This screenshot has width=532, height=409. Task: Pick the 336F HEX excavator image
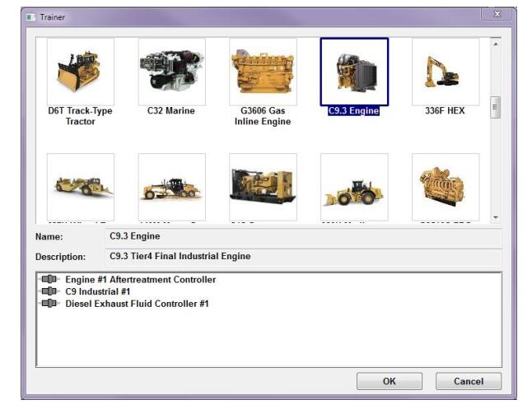click(x=446, y=72)
